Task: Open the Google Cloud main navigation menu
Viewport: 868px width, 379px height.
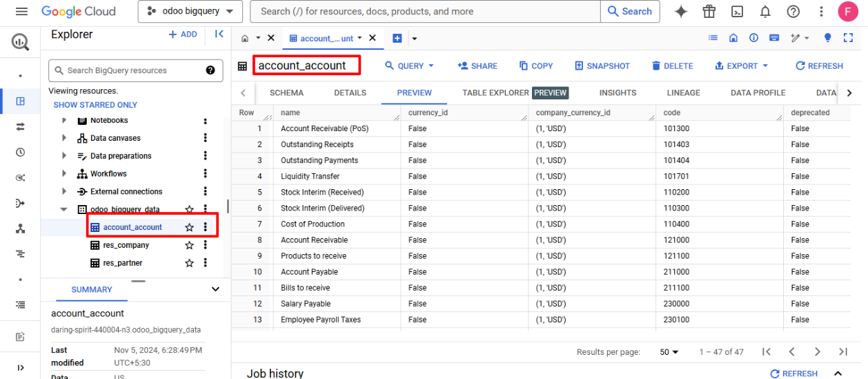Action: (x=21, y=12)
